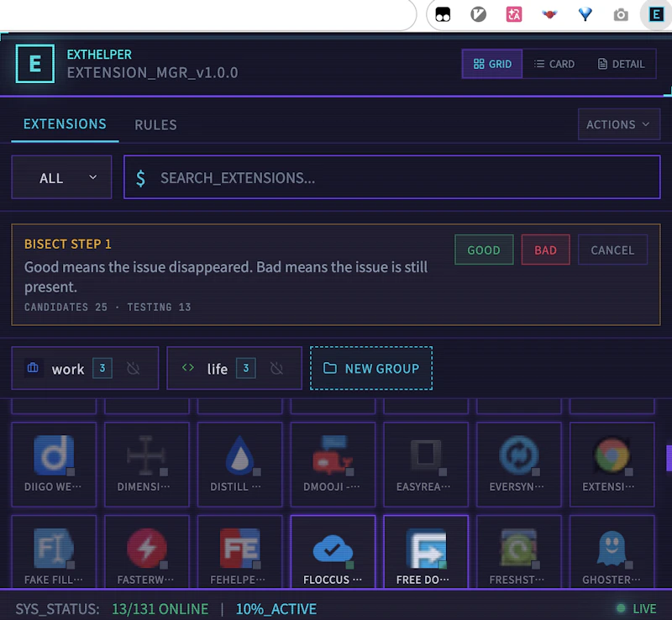Select the EverSync extension tile
The image size is (672, 620).
tap(519, 465)
